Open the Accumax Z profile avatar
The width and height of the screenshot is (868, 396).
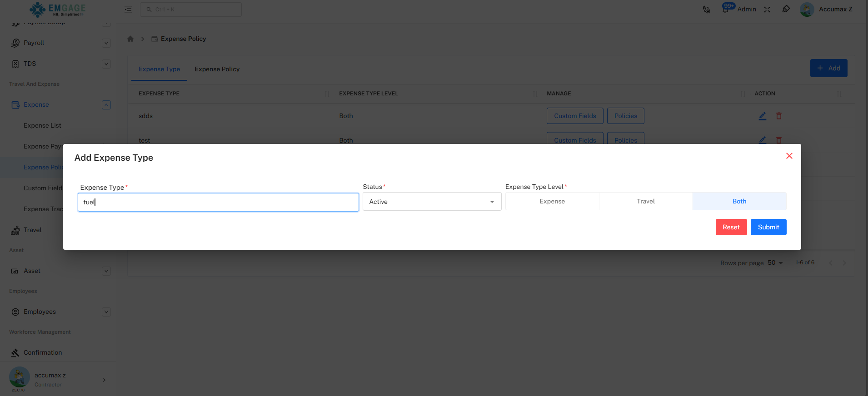point(807,10)
